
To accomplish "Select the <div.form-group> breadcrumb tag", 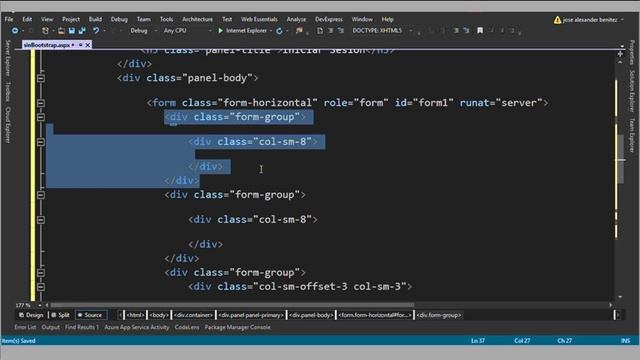I will (x=439, y=315).
